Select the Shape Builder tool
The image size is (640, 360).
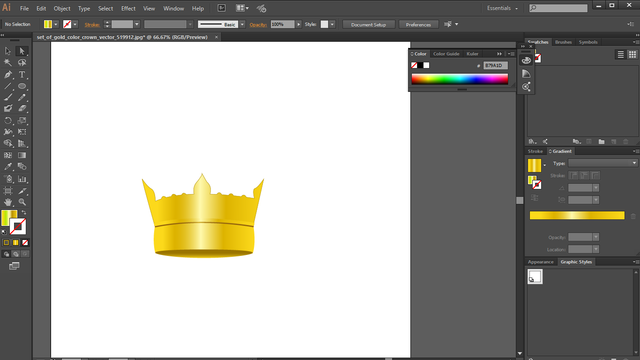tap(8, 143)
